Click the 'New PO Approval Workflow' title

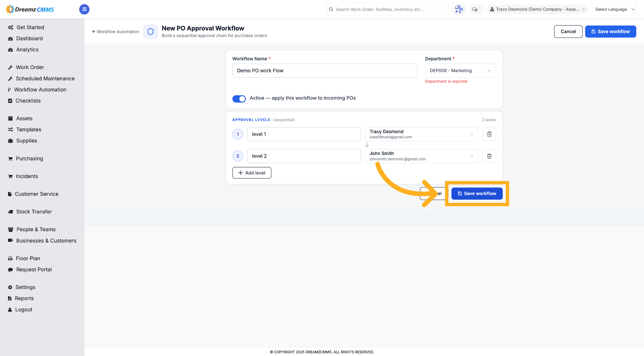(x=203, y=28)
